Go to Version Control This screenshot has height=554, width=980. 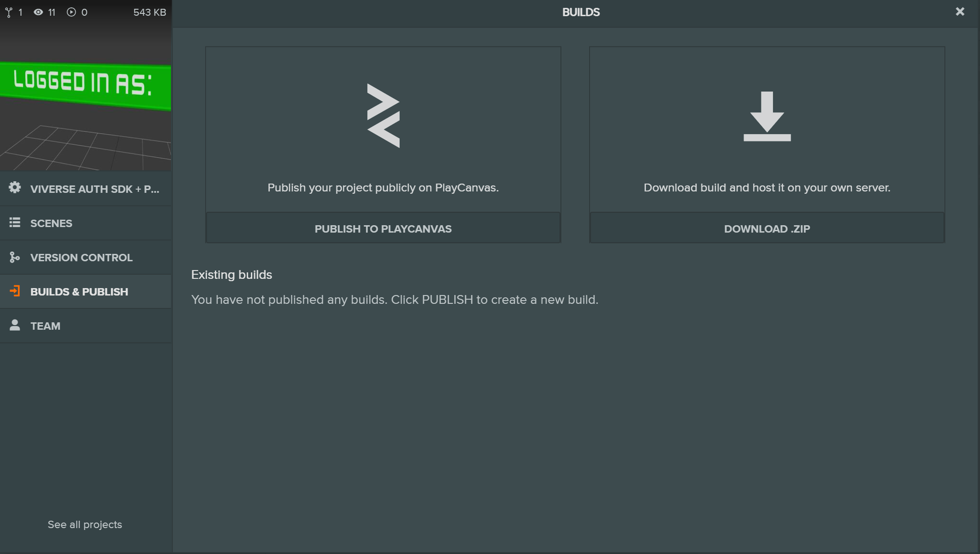click(81, 258)
